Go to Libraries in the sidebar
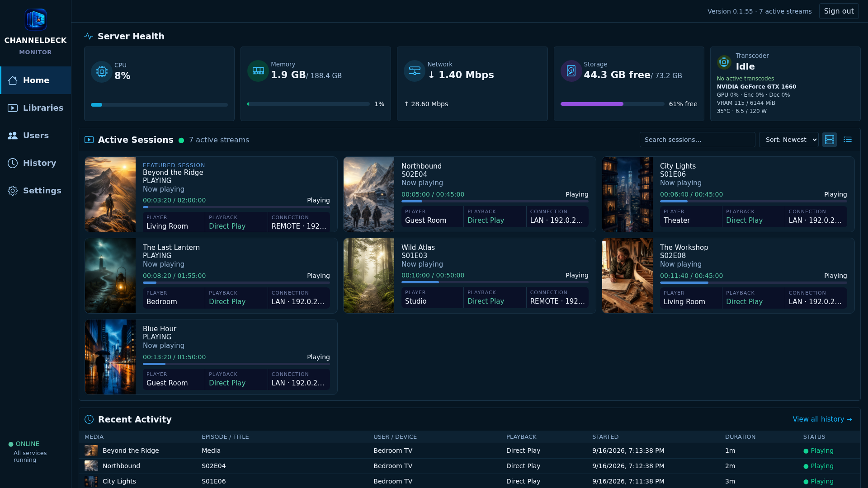The width and height of the screenshot is (868, 488). pyautogui.click(x=36, y=108)
